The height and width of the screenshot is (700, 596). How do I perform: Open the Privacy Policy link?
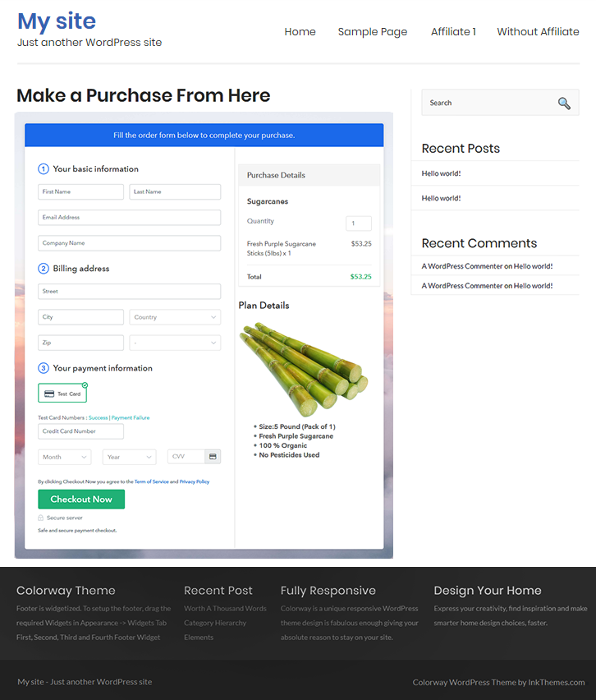tap(195, 481)
